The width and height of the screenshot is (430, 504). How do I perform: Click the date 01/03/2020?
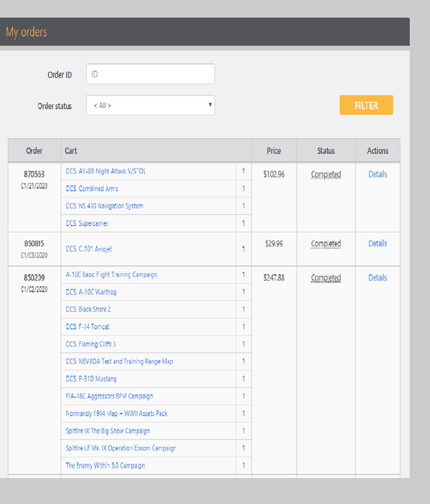34,255
